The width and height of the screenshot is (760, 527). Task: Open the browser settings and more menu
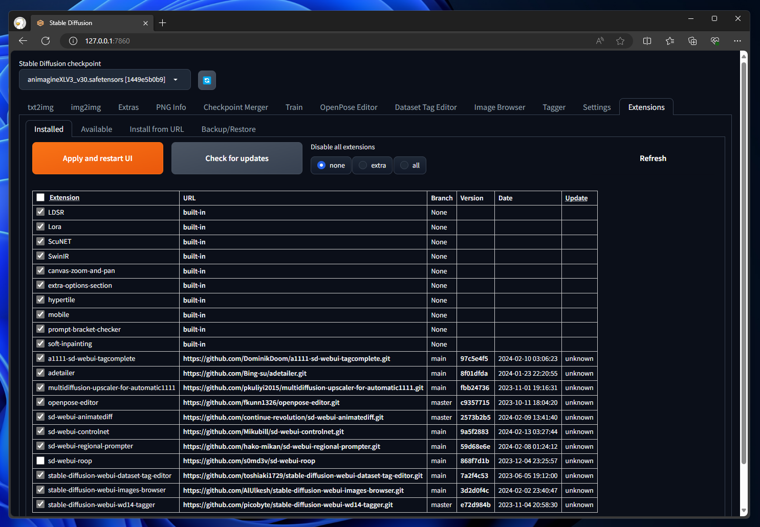click(x=738, y=41)
